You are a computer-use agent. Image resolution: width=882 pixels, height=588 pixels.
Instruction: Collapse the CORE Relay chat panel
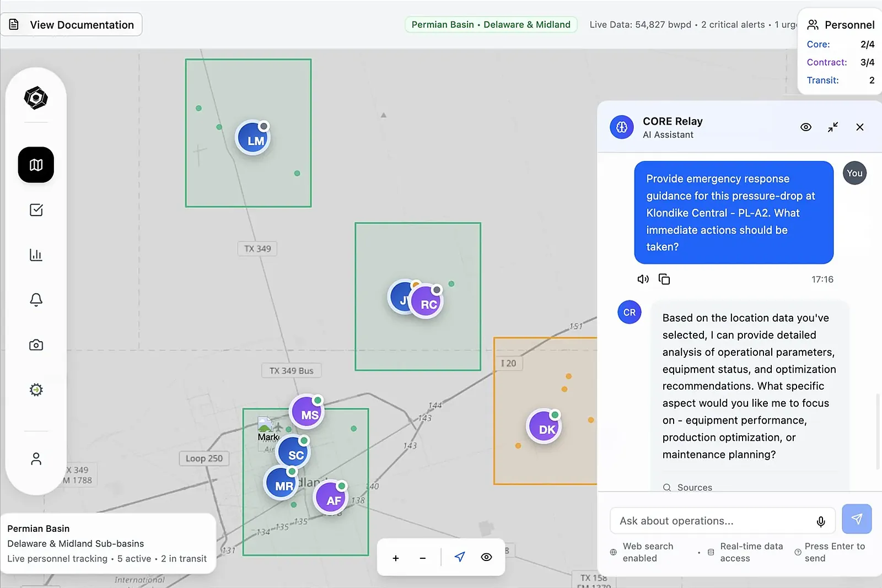pyautogui.click(x=833, y=127)
